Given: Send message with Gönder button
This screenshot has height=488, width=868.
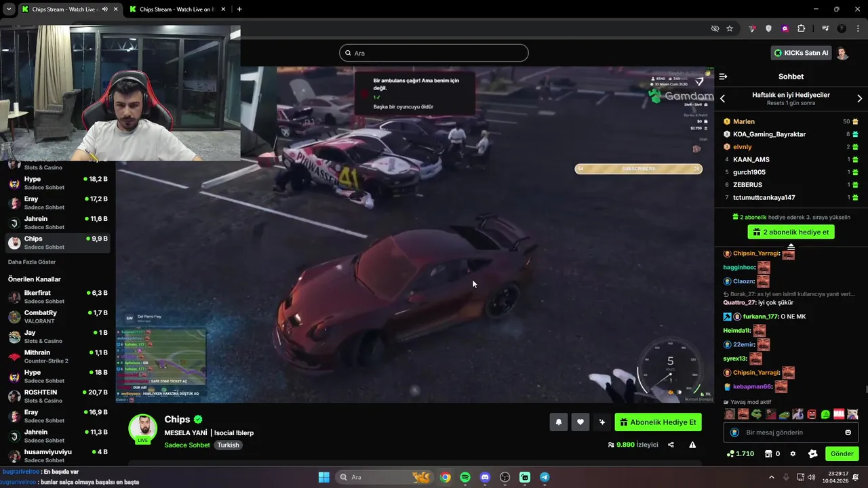Looking at the screenshot, I should [842, 453].
